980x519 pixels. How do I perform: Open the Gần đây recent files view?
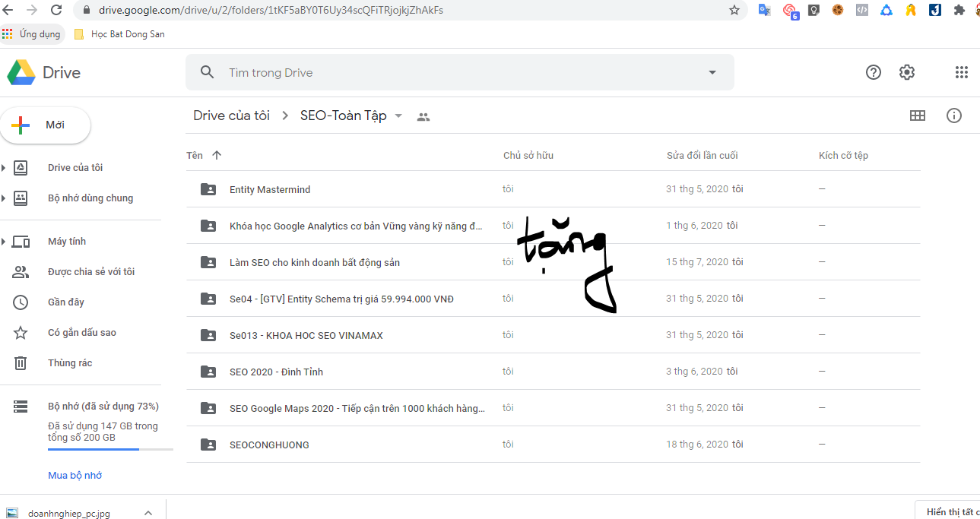point(66,302)
